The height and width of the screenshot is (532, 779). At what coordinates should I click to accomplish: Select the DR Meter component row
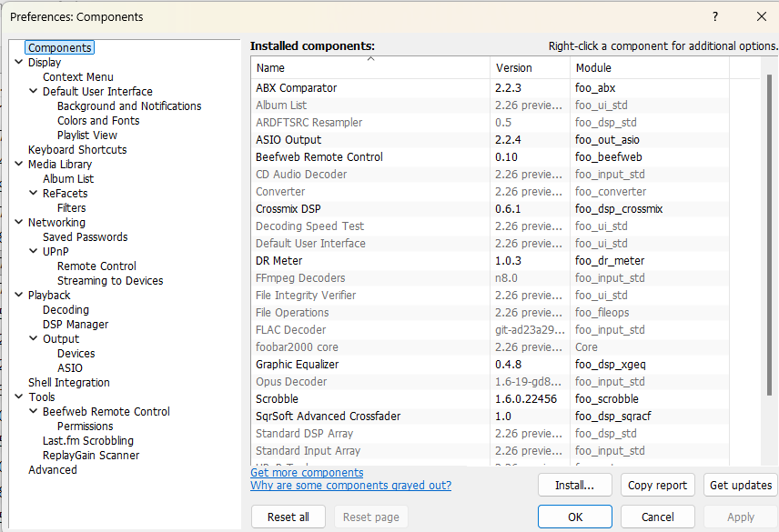click(490, 260)
